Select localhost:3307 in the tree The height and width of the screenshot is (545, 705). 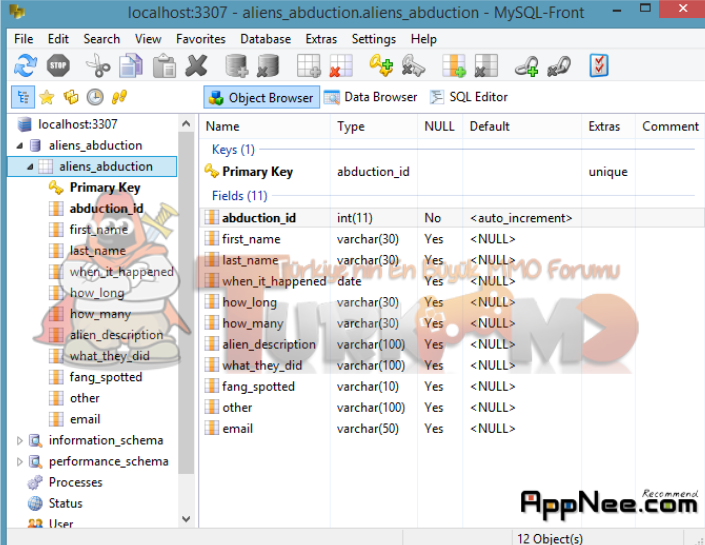coord(77,124)
